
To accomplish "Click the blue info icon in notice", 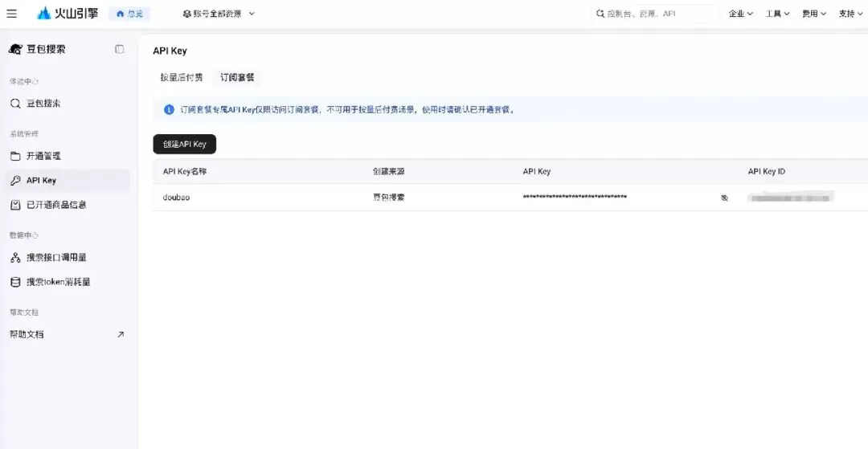I will click(x=170, y=109).
